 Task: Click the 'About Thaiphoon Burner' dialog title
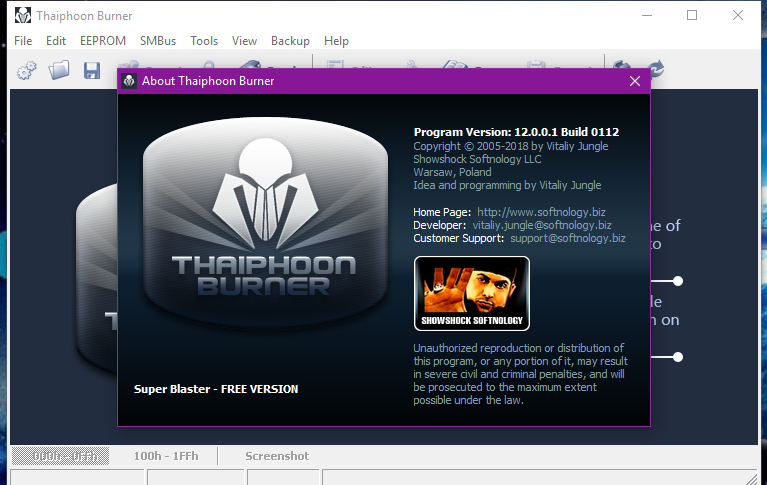pos(208,81)
